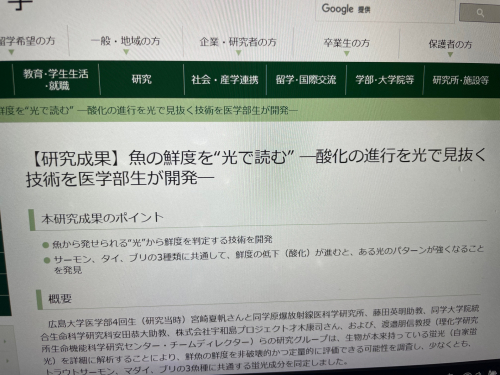The height and width of the screenshot is (375, 500).
Task: Expand the 保護者の方 dropdown arrow
Action: click(450, 55)
